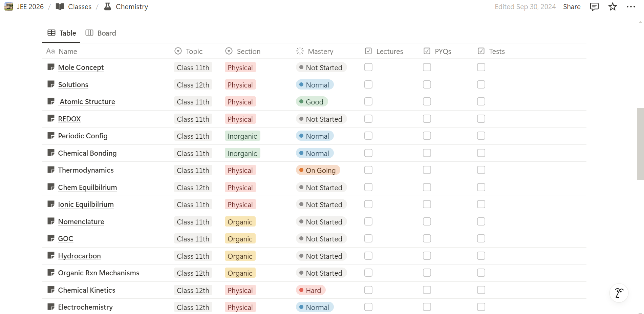The height and width of the screenshot is (314, 644).
Task: Open the Chemical Bonding page link
Action: pos(87,153)
